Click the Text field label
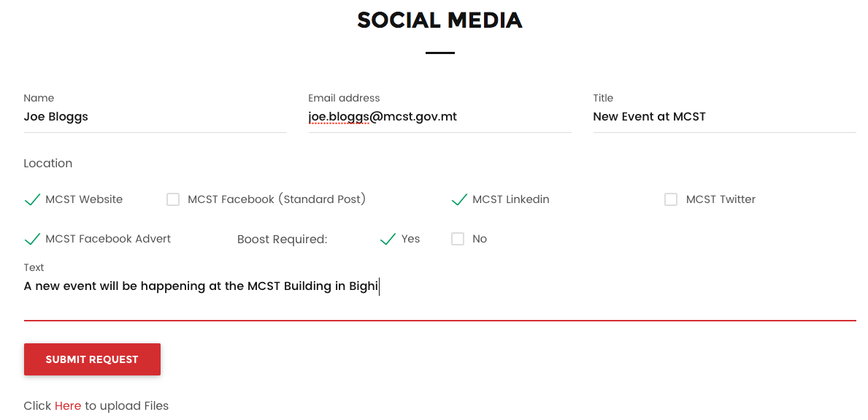868x420 pixels. click(34, 267)
